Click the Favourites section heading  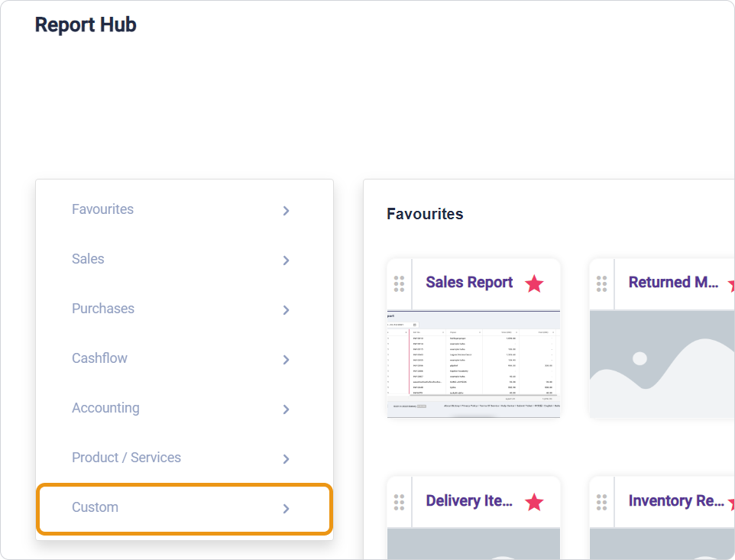tap(425, 214)
